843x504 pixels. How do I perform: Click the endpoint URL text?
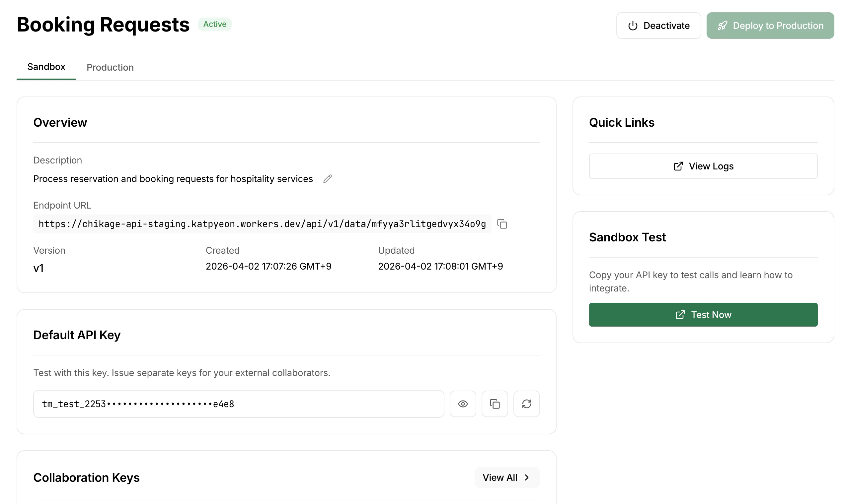pos(262,224)
